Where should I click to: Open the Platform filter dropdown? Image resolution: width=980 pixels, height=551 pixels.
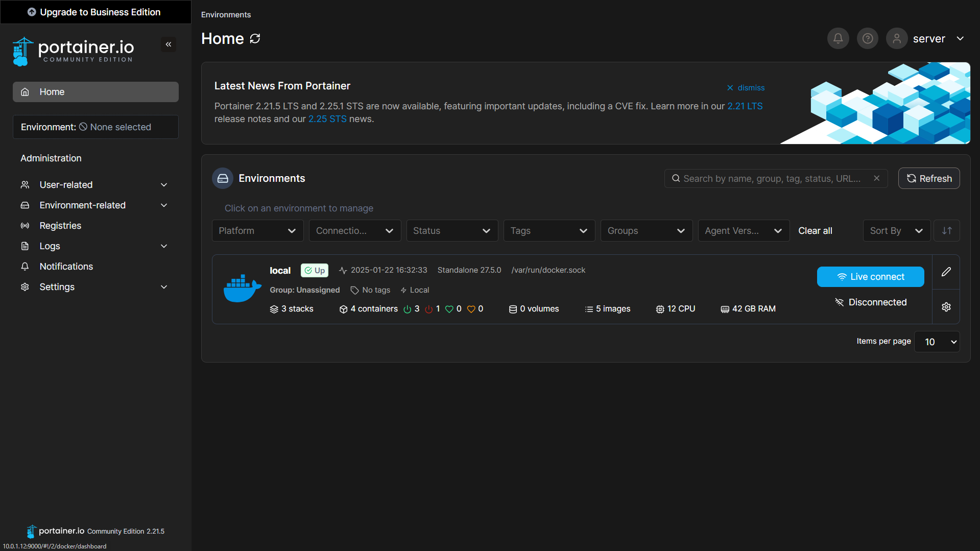tap(257, 231)
